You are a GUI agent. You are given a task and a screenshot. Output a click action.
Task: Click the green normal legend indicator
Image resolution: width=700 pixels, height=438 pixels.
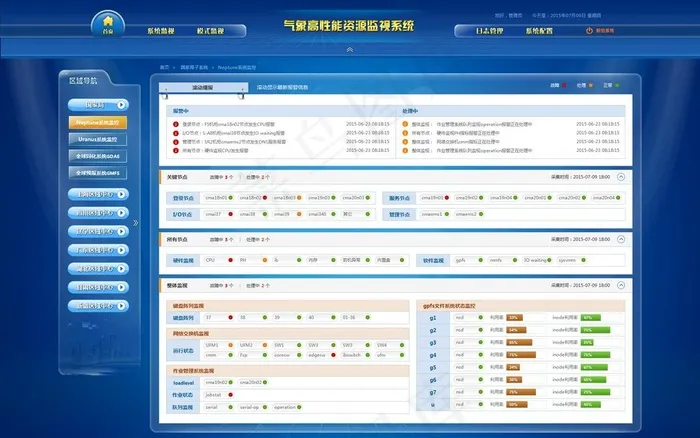(619, 86)
